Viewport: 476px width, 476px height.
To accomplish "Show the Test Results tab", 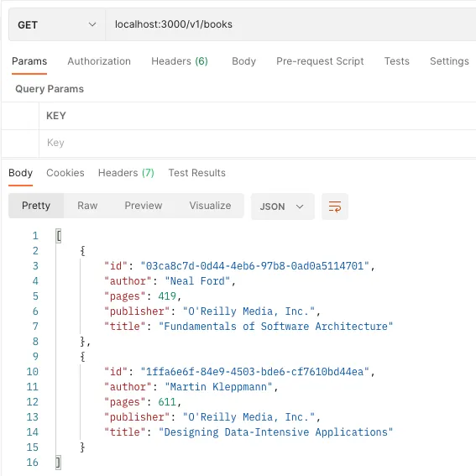I will tap(196, 173).
